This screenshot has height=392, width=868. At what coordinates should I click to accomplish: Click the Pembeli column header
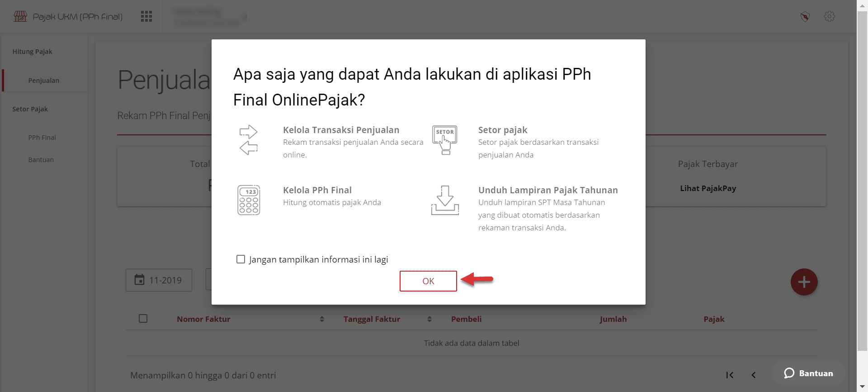point(466,319)
